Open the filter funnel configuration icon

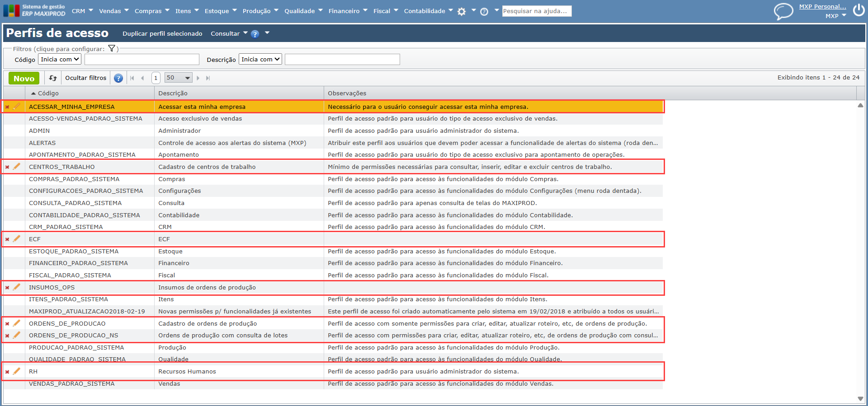(x=112, y=49)
